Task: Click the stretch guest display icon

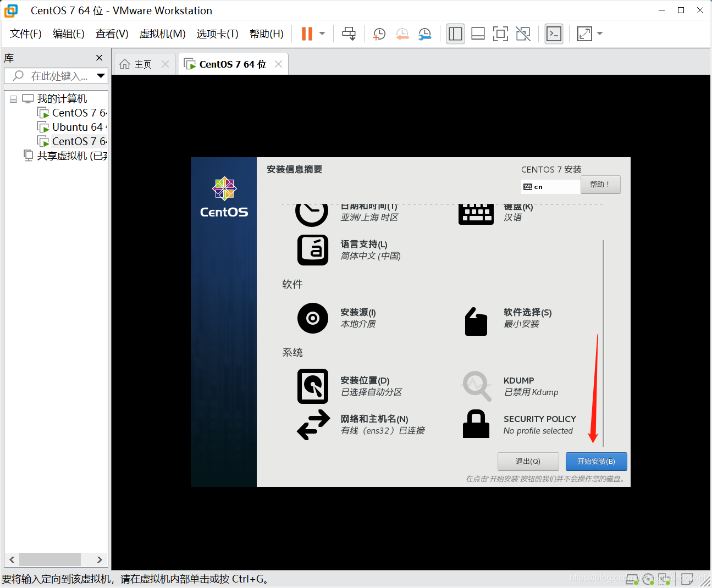Action: 584,34
